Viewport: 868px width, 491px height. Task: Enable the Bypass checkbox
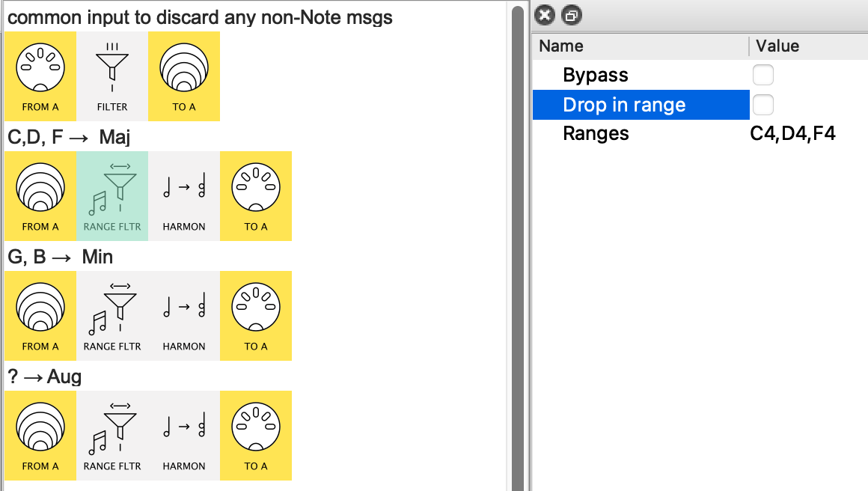762,75
